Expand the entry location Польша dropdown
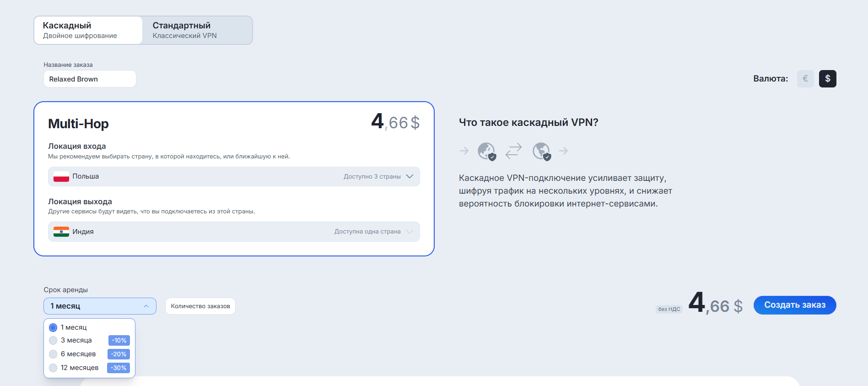The image size is (868, 386). [233, 177]
